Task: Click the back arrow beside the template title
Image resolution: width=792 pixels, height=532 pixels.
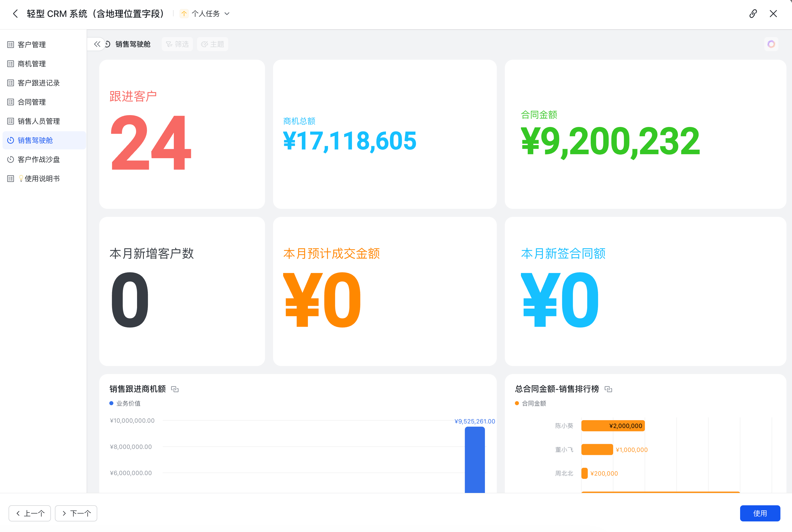Action: tap(15, 14)
